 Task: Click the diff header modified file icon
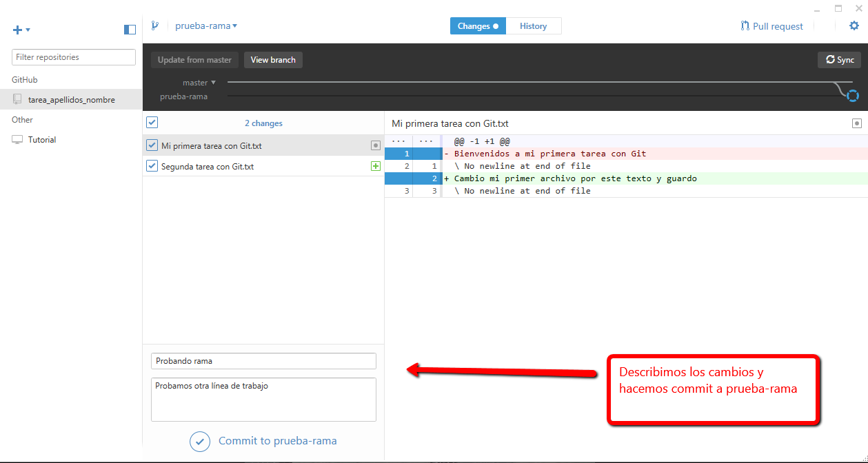click(857, 123)
